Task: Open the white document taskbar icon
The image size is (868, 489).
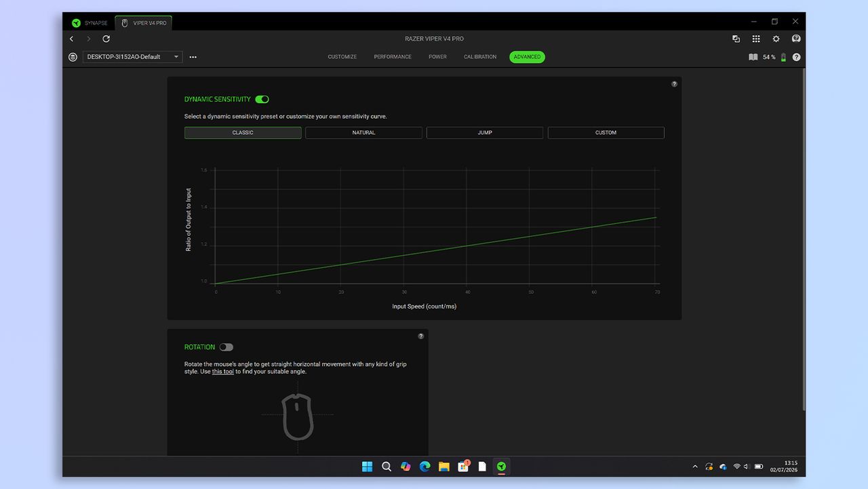Action: [x=482, y=467]
